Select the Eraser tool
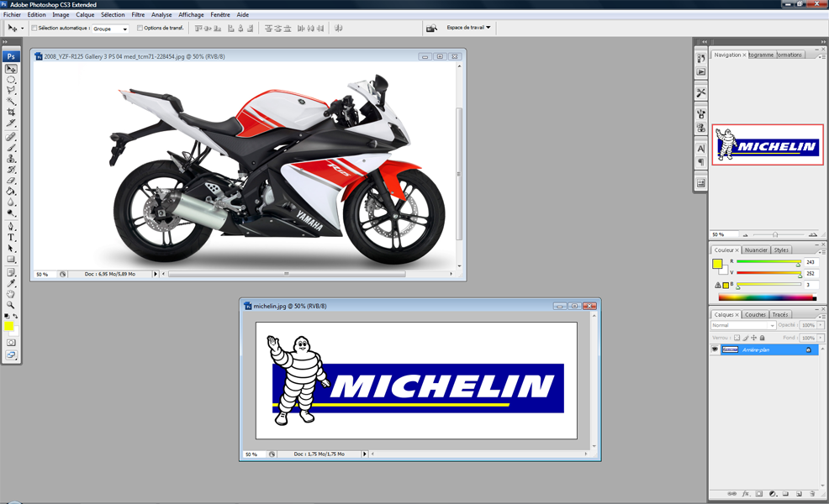Image resolution: width=829 pixels, height=504 pixels. pos(11,181)
